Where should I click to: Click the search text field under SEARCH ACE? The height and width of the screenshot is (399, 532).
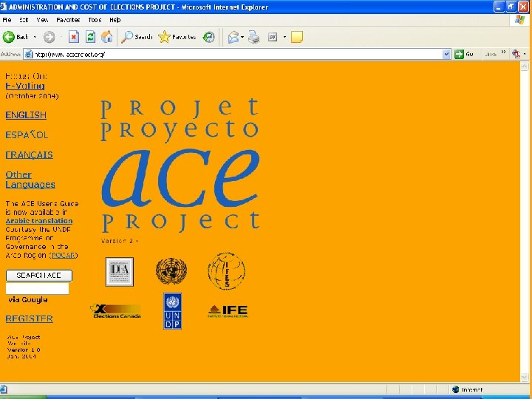[x=38, y=288]
